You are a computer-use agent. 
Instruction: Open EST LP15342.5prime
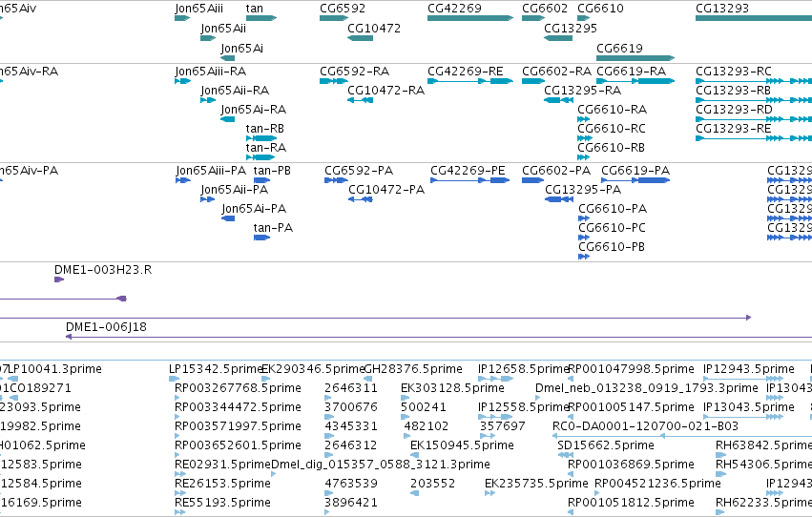pyautogui.click(x=217, y=369)
